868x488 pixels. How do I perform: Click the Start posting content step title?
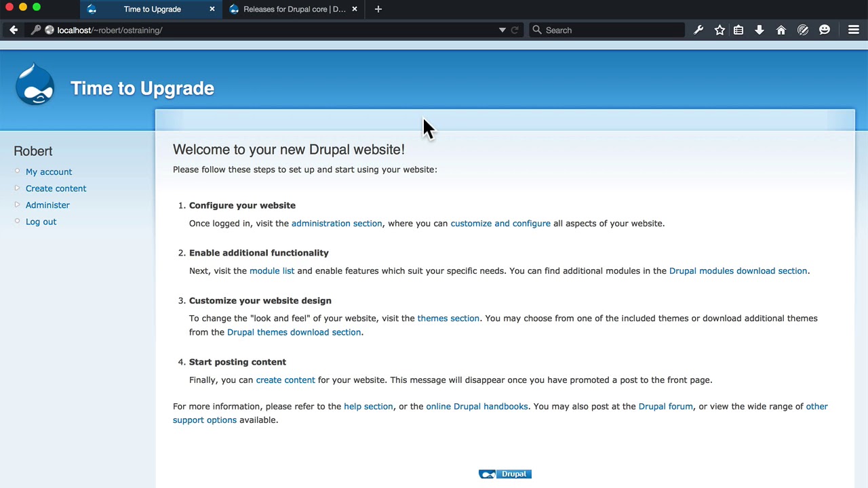coord(237,362)
